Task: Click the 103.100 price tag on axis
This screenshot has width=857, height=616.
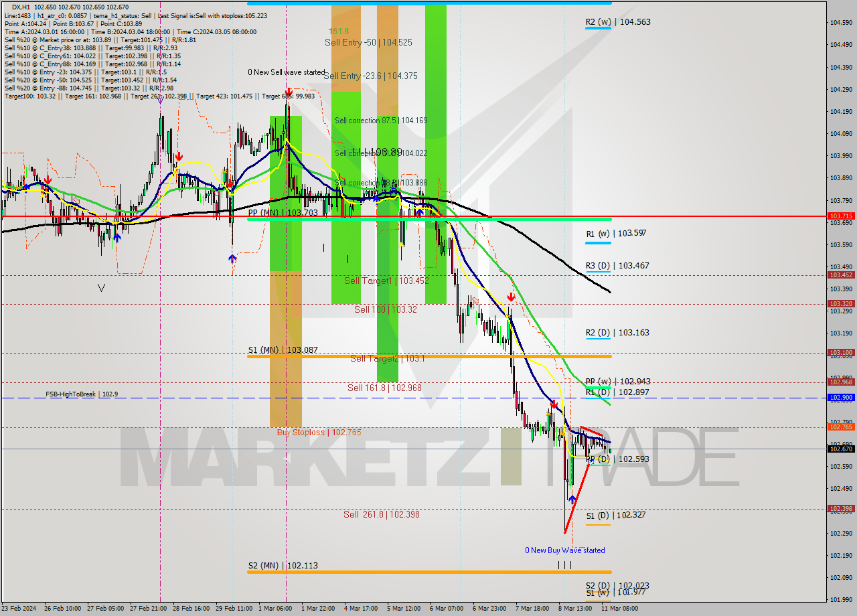Action: [841, 352]
